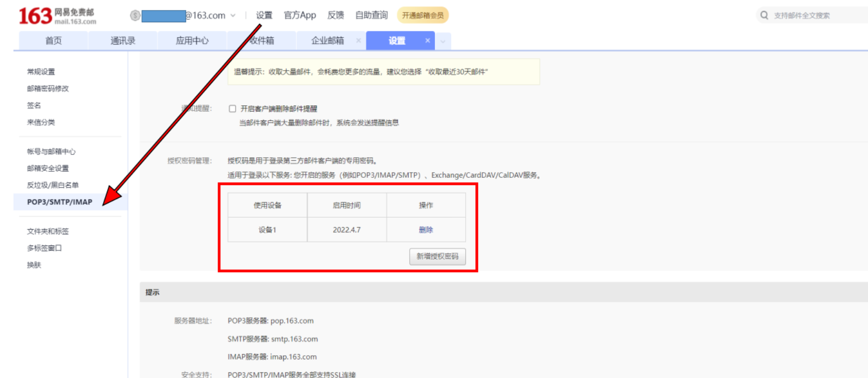Viewport: 868px width, 378px height.
Task: Open 来信分类 in the sidebar
Action: (x=41, y=122)
